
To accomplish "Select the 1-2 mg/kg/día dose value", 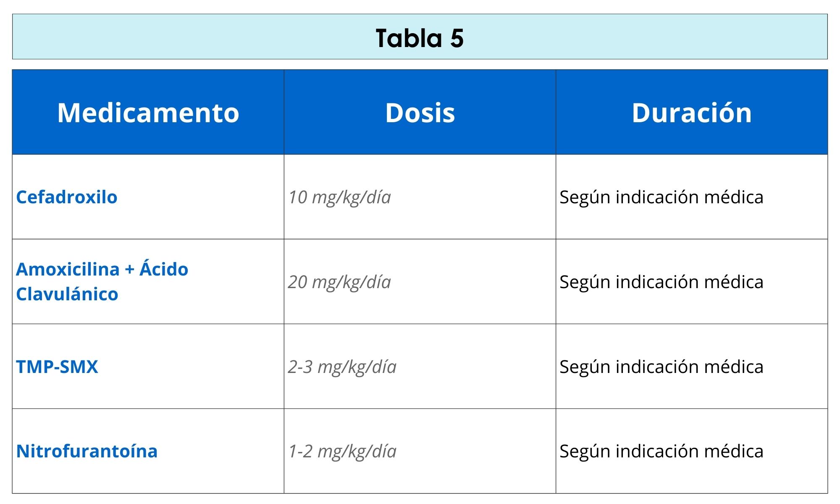I will pyautogui.click(x=342, y=451).
